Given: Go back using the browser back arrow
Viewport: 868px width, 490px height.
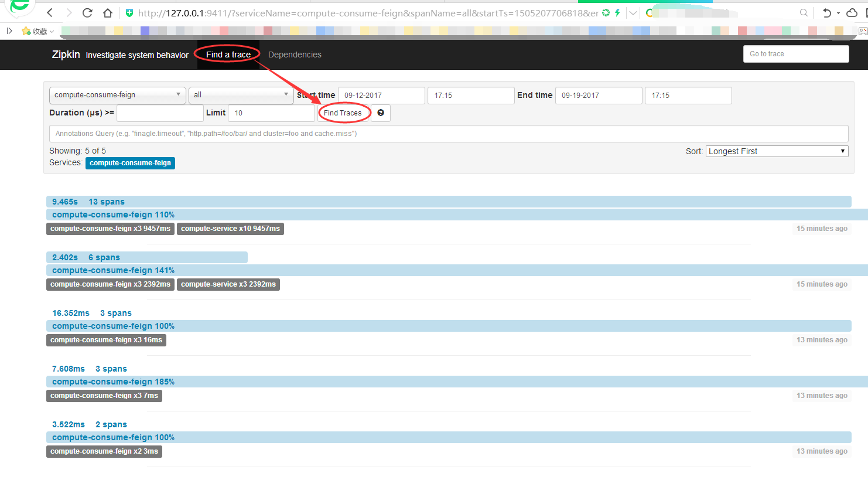Looking at the screenshot, I should (50, 13).
